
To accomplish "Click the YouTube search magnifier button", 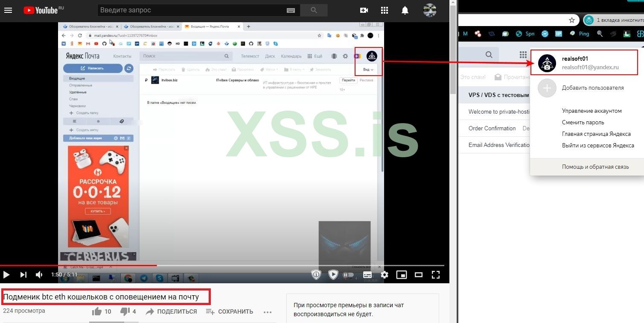I will click(314, 10).
